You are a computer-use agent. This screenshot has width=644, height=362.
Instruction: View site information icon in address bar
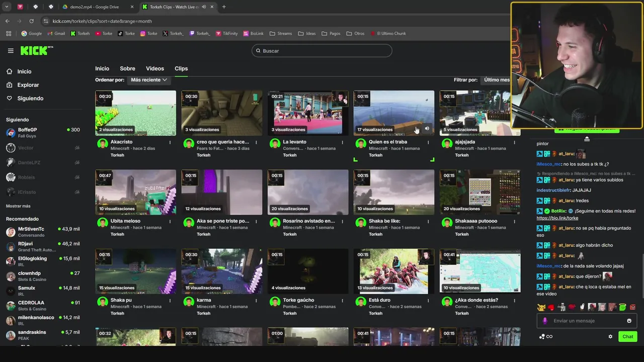click(46, 21)
